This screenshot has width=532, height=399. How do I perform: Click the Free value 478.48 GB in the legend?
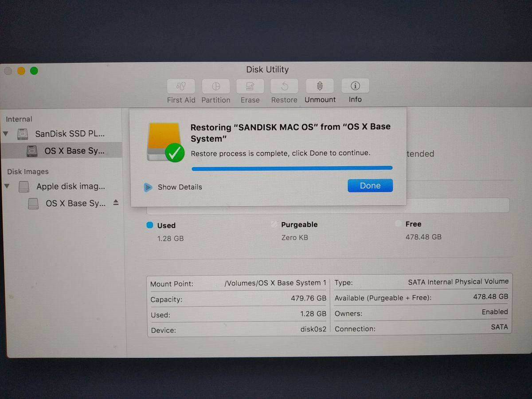click(423, 237)
